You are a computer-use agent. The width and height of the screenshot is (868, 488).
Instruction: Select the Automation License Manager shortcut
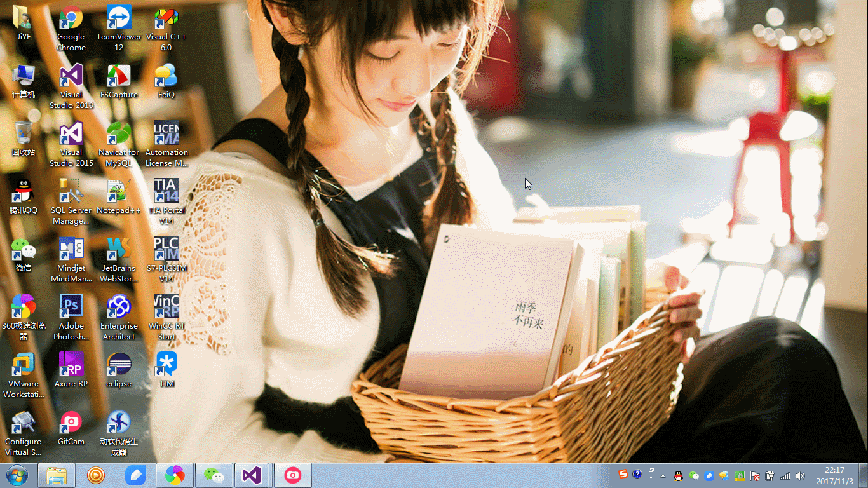166,144
